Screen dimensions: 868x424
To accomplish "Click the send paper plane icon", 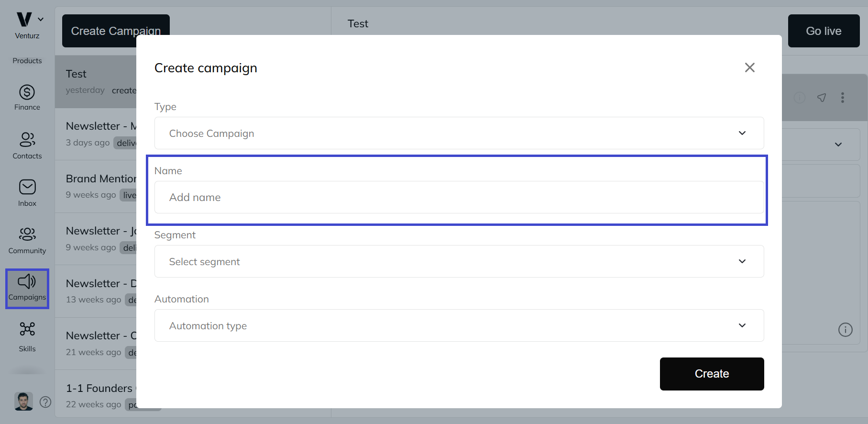I will coord(822,98).
